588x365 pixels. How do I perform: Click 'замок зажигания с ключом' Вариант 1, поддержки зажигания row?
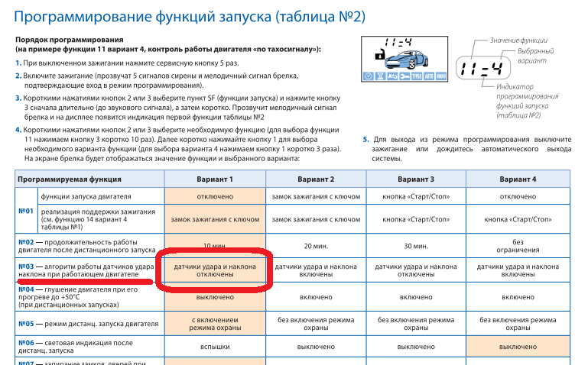click(215, 219)
